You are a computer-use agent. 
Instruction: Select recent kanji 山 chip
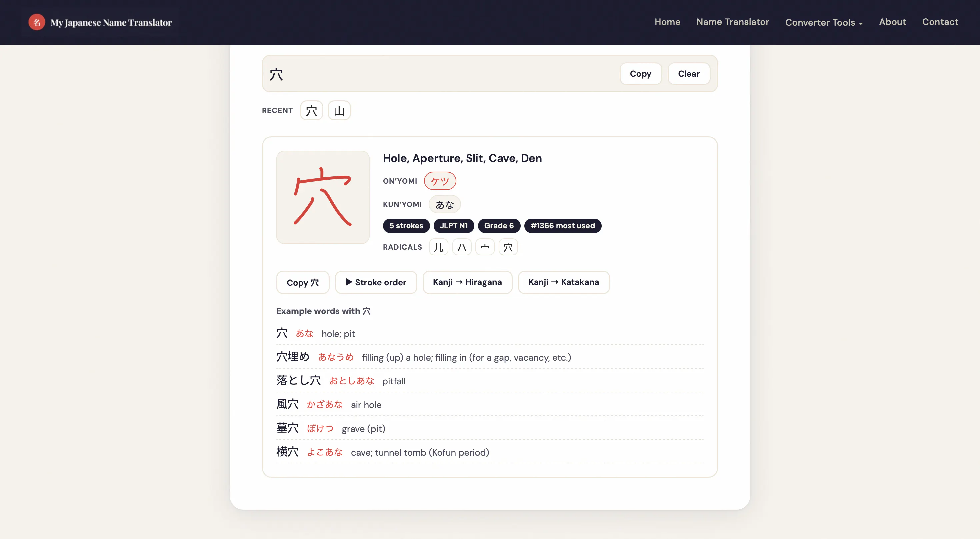[339, 110]
